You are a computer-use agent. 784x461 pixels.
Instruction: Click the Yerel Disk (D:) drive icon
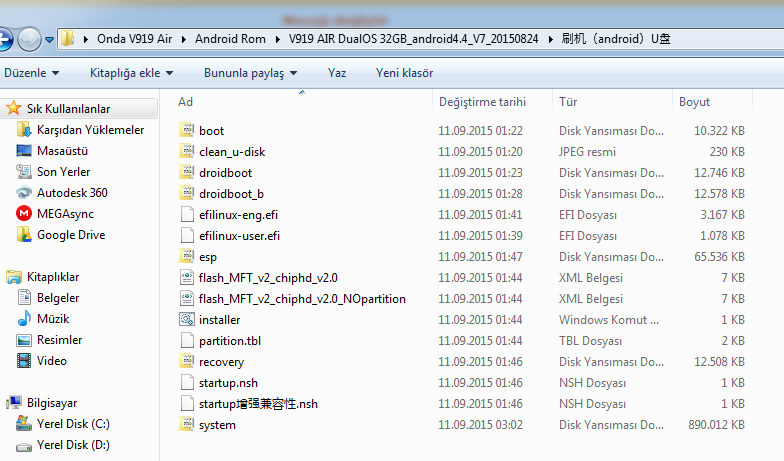24,446
